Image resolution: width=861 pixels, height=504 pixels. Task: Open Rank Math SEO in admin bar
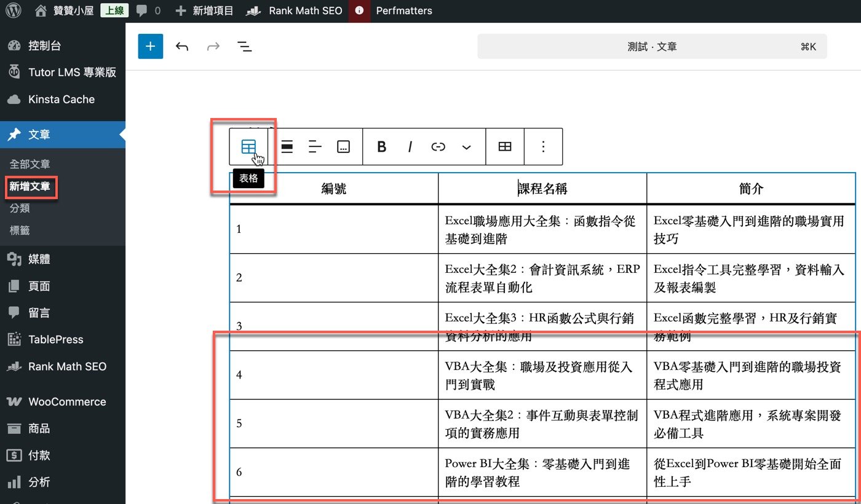point(294,10)
